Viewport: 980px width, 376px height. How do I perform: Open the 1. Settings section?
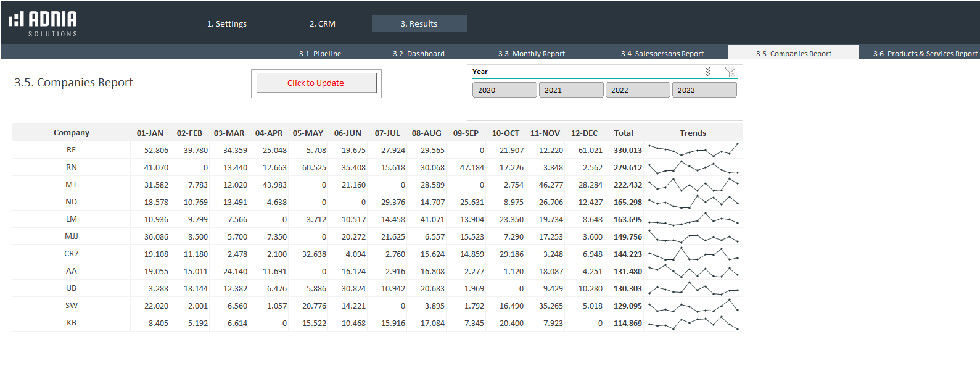pyautogui.click(x=226, y=24)
